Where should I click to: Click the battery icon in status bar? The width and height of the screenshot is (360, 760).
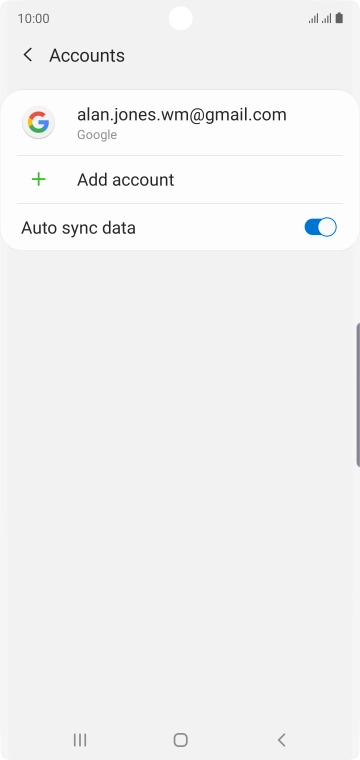(339, 18)
